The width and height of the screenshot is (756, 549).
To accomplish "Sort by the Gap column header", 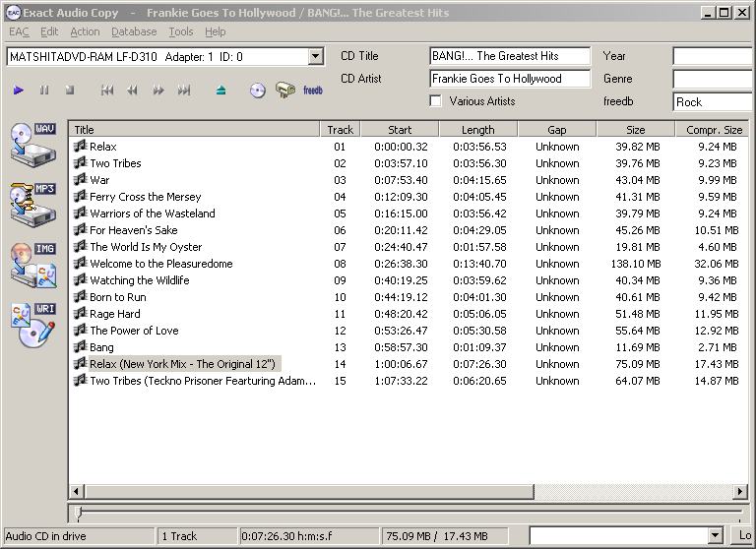I will (557, 129).
